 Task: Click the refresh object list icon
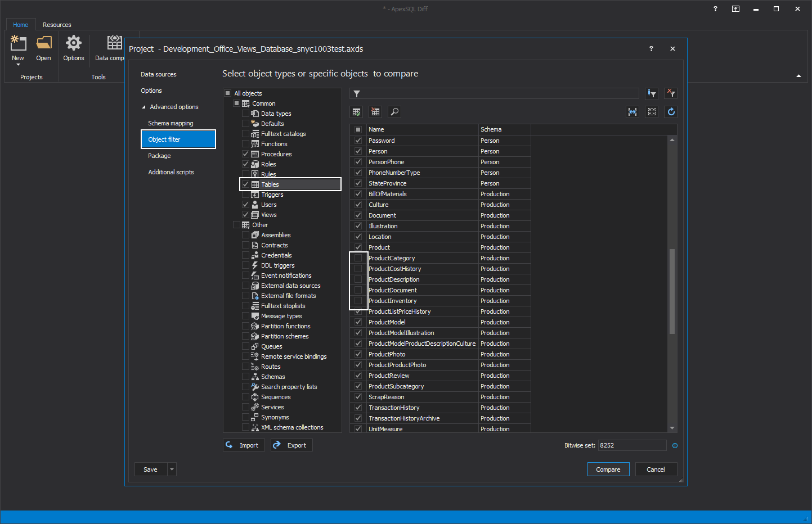[x=671, y=112]
